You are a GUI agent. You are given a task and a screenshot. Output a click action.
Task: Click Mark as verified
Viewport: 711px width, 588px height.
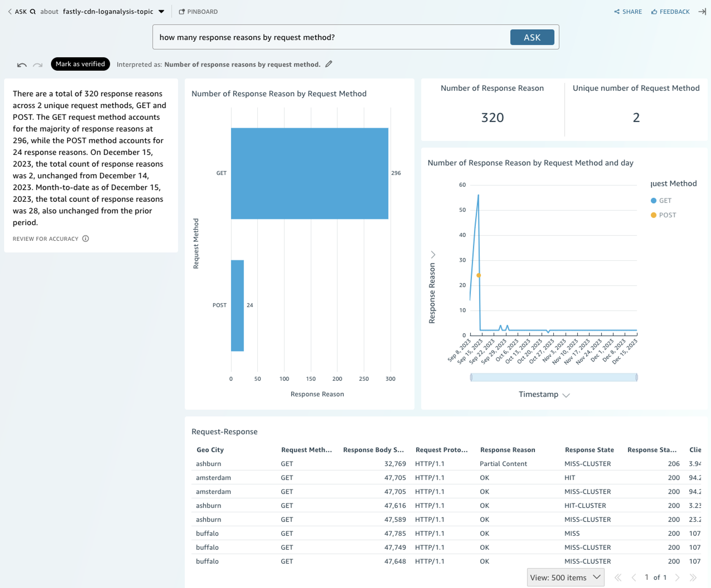(x=80, y=64)
